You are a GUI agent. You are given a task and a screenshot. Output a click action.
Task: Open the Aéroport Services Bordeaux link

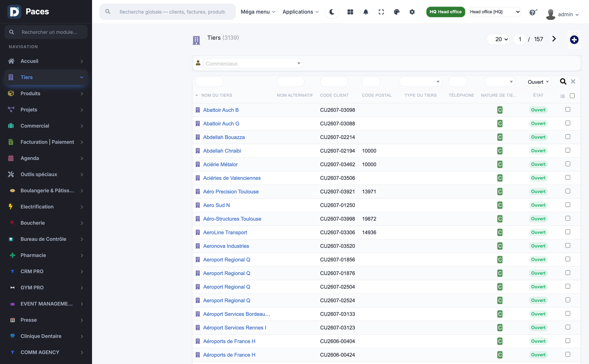pos(236,314)
